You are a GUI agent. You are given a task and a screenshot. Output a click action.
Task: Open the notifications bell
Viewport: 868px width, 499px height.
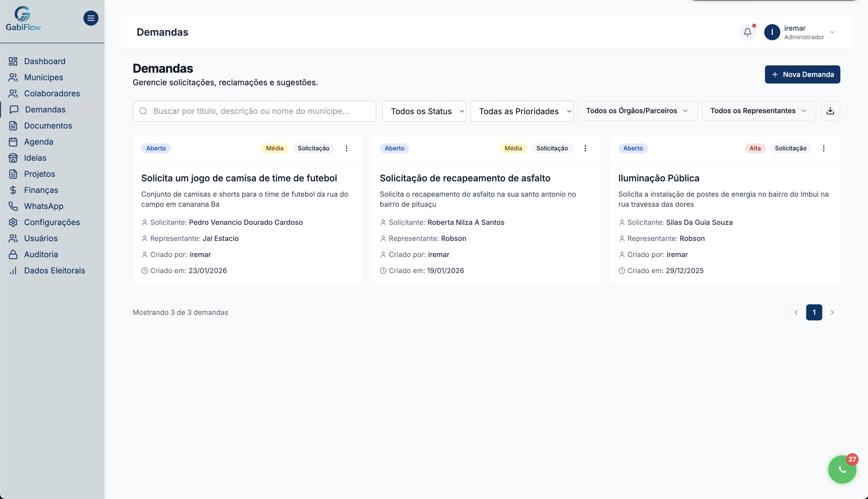point(747,32)
